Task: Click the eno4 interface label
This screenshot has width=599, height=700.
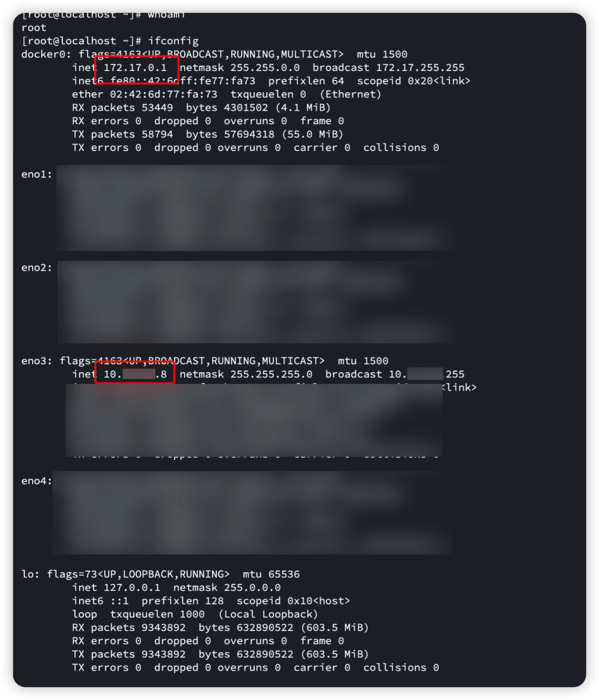Action: tap(37, 481)
